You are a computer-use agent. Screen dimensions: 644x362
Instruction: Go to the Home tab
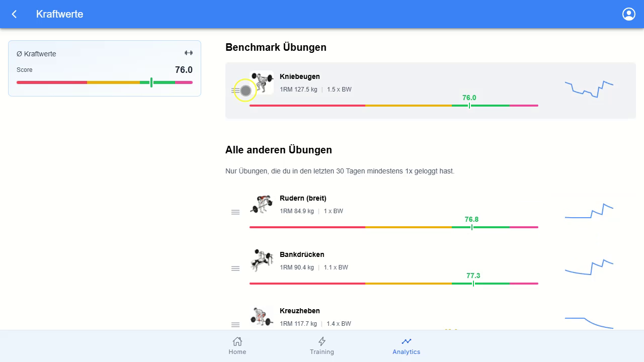tap(237, 346)
